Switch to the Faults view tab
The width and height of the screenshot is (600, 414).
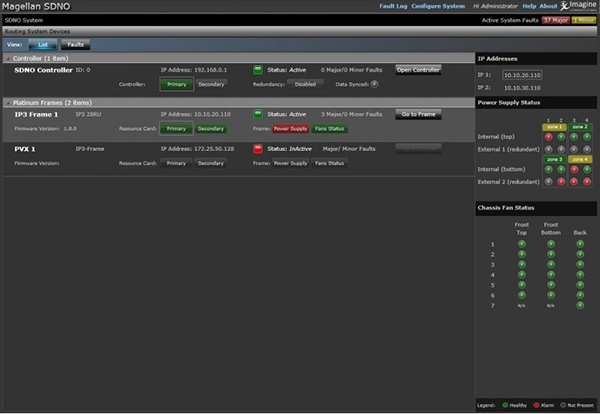75,45
